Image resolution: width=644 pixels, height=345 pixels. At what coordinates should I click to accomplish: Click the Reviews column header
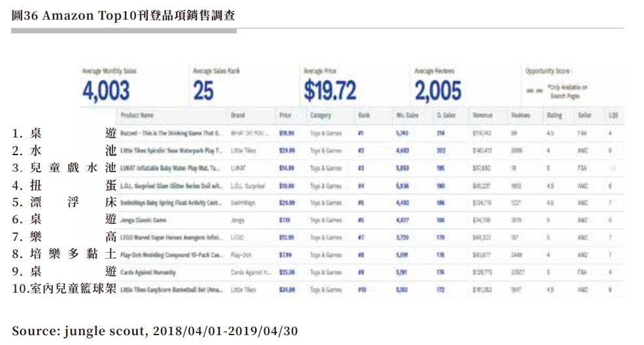(x=520, y=115)
